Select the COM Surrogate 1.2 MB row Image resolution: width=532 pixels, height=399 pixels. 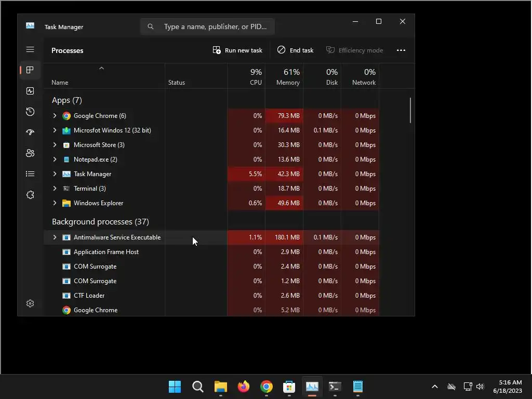211,281
